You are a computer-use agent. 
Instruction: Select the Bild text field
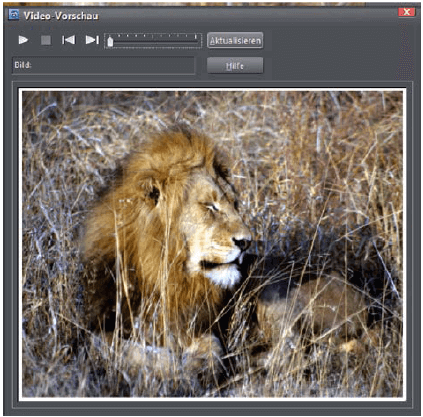point(103,65)
